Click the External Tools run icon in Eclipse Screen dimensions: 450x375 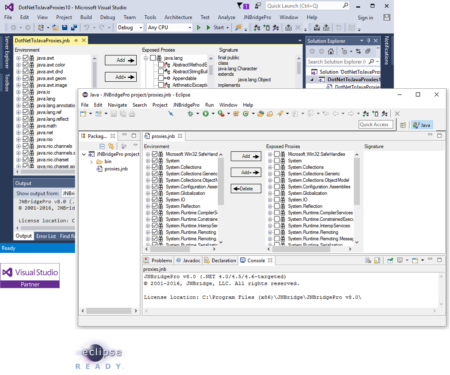221,114
